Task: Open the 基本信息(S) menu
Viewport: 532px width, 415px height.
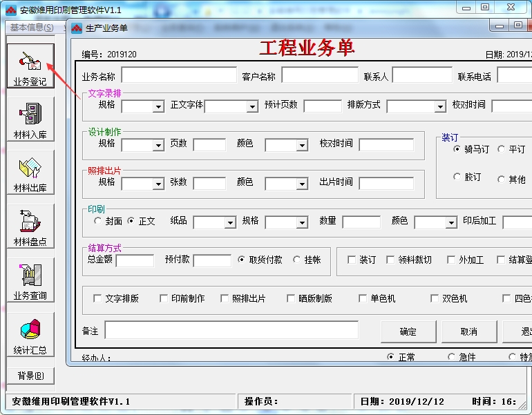Action: (x=31, y=27)
